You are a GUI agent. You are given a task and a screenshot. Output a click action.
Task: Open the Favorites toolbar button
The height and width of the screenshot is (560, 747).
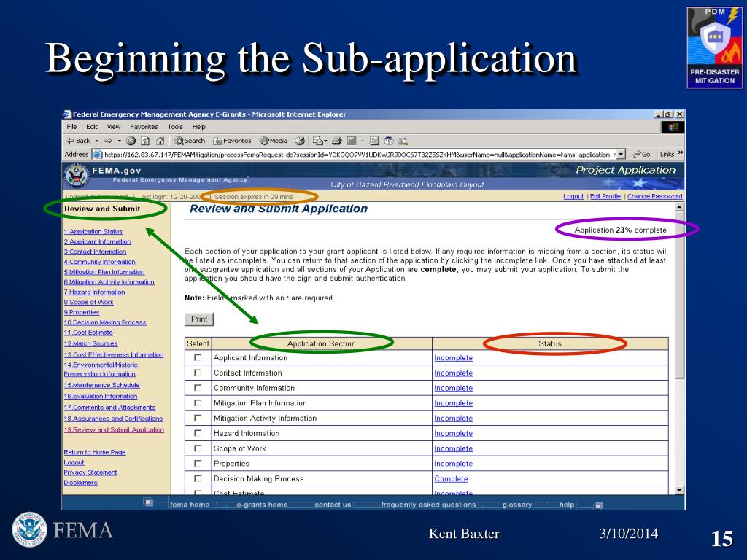(232, 141)
